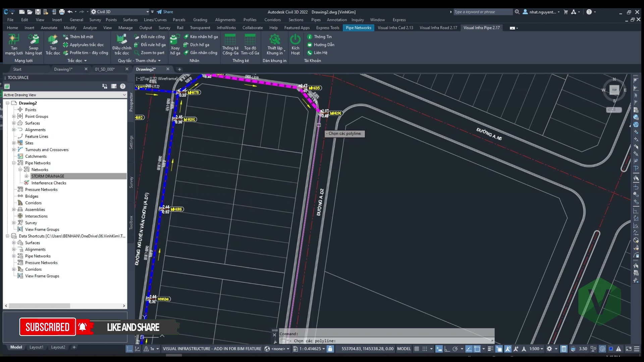Open Điều chỉnh trắc dọc tool

click(122, 45)
